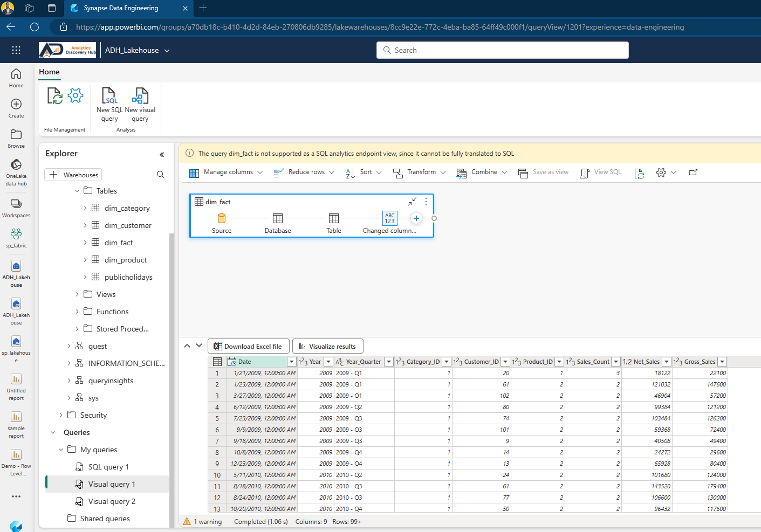Collapse the Explorer panel
The height and width of the screenshot is (532, 761).
coord(162,155)
